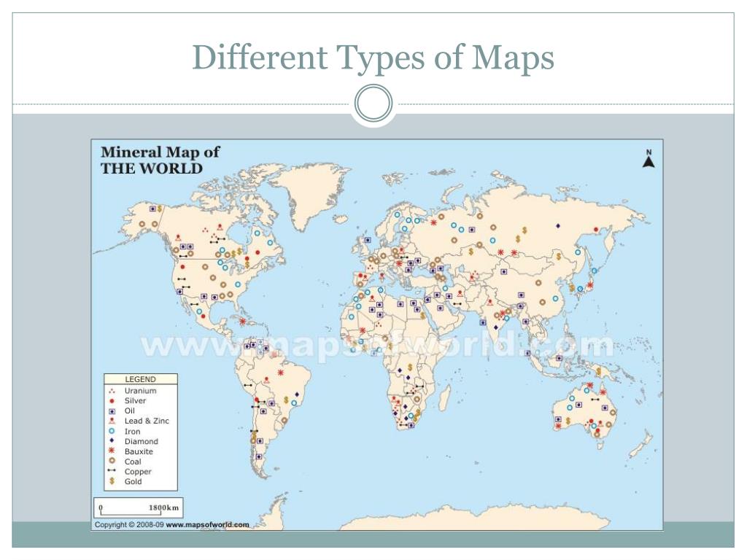This screenshot has height=560, width=747.
Task: Select the "Oil" legend label
Action: click(x=130, y=411)
